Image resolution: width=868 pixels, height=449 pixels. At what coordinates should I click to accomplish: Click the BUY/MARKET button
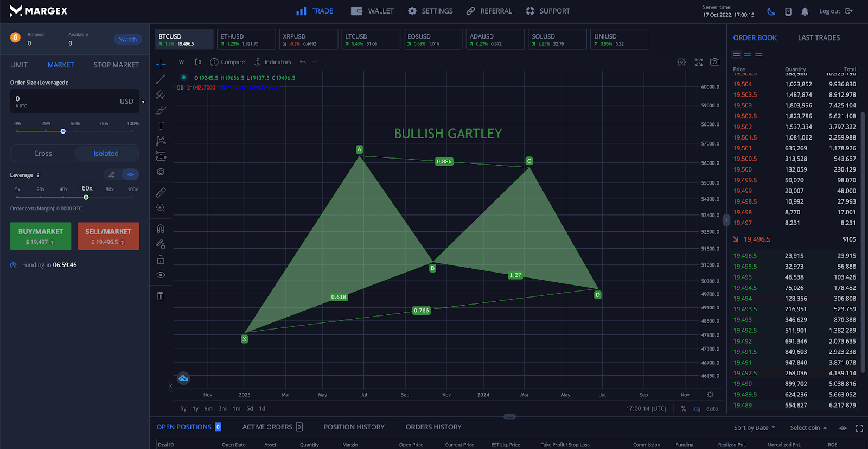41,236
